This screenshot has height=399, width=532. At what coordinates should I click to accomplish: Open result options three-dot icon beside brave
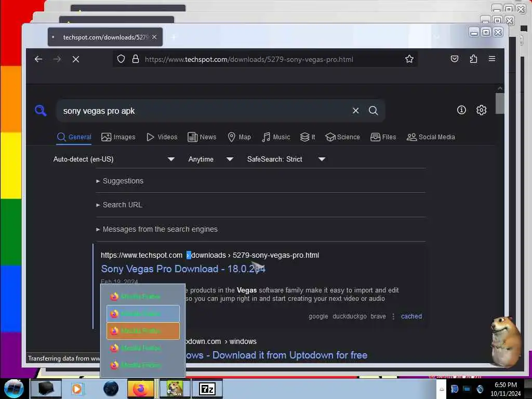point(393,316)
